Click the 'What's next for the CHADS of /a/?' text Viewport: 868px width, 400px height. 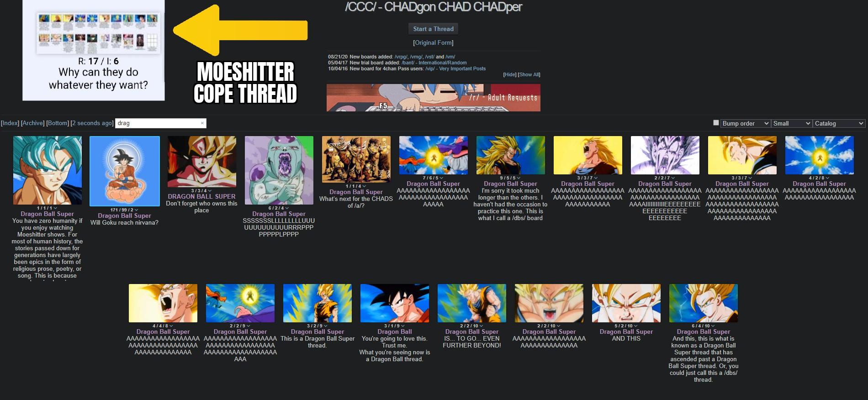(356, 202)
